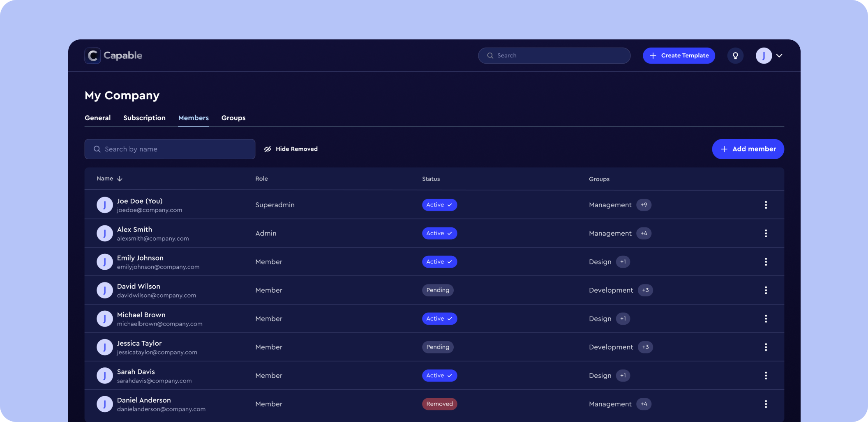Change Alex Smith's Active status dropdown

click(x=439, y=233)
